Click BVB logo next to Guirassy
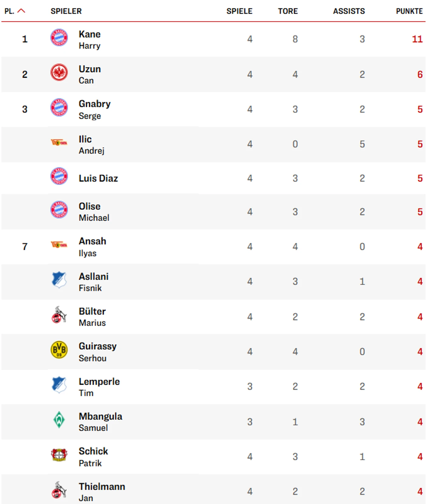The image size is (444, 504). point(59,350)
